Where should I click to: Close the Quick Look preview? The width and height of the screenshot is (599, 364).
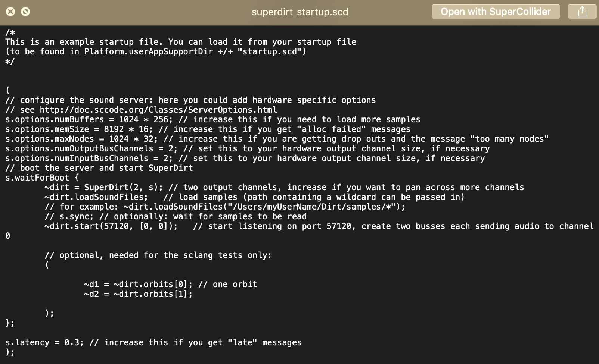tap(10, 12)
